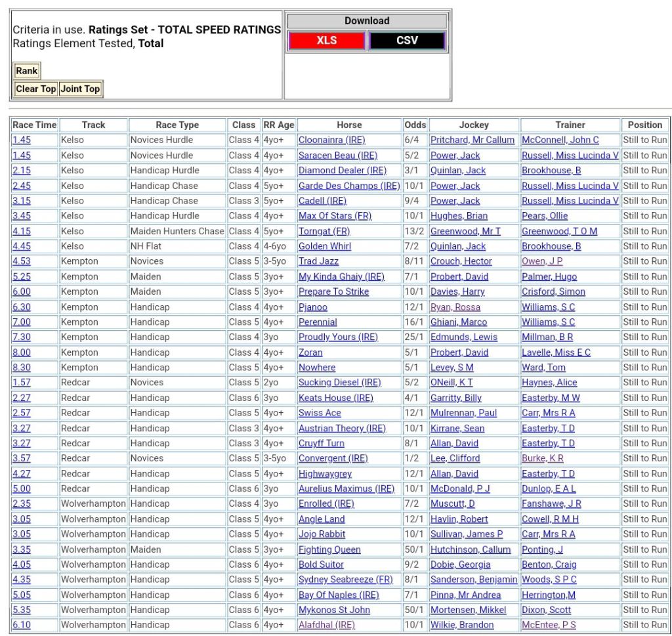672x636 pixels.
Task: Click jockey Ryan, Rossa link
Action: coord(455,307)
